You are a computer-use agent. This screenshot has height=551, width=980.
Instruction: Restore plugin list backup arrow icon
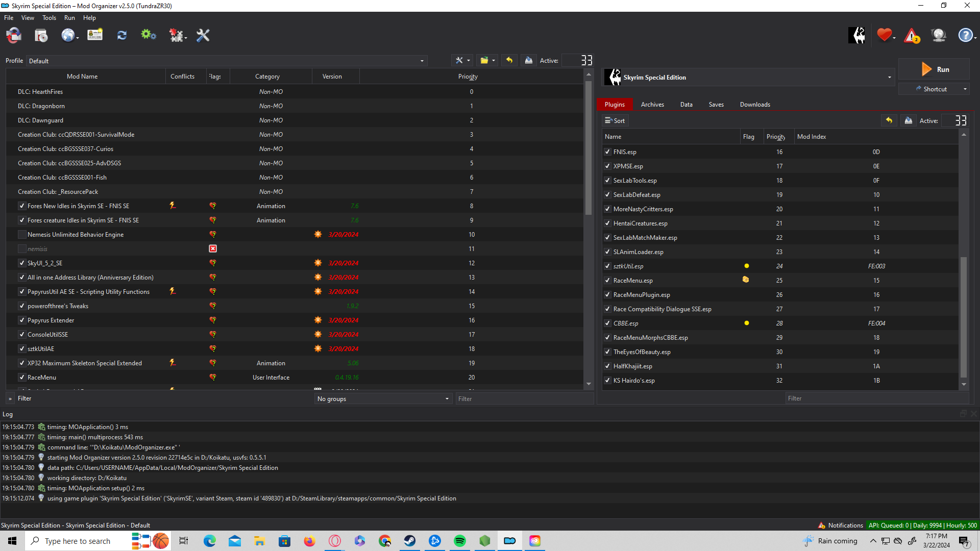click(889, 120)
